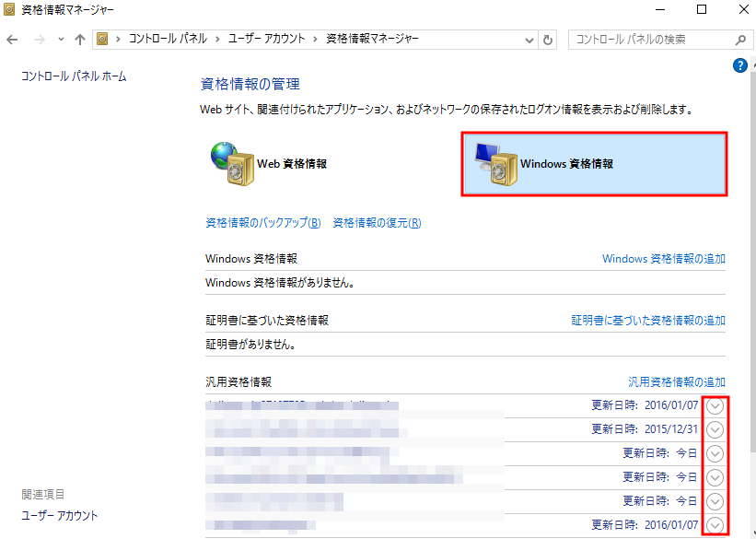Click 証明書がありません。 text
Screen dimensions: 756x539
(x=250, y=345)
